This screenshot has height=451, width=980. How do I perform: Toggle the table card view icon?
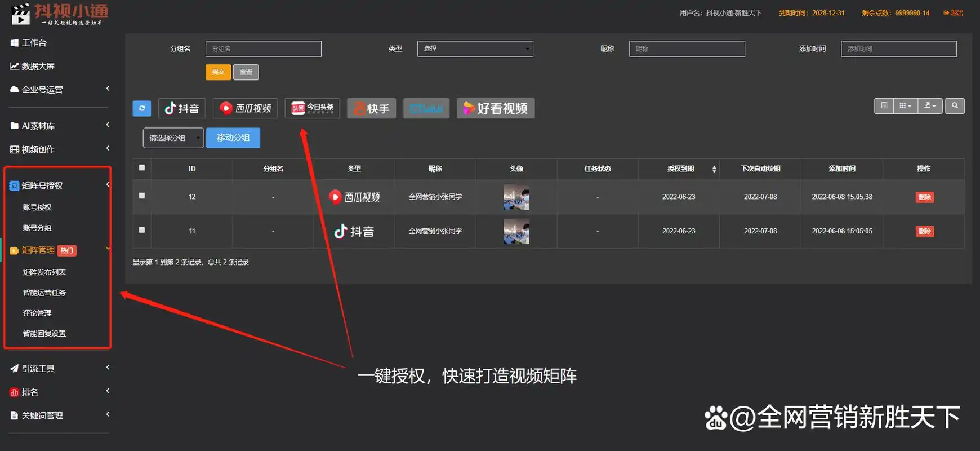point(884,106)
